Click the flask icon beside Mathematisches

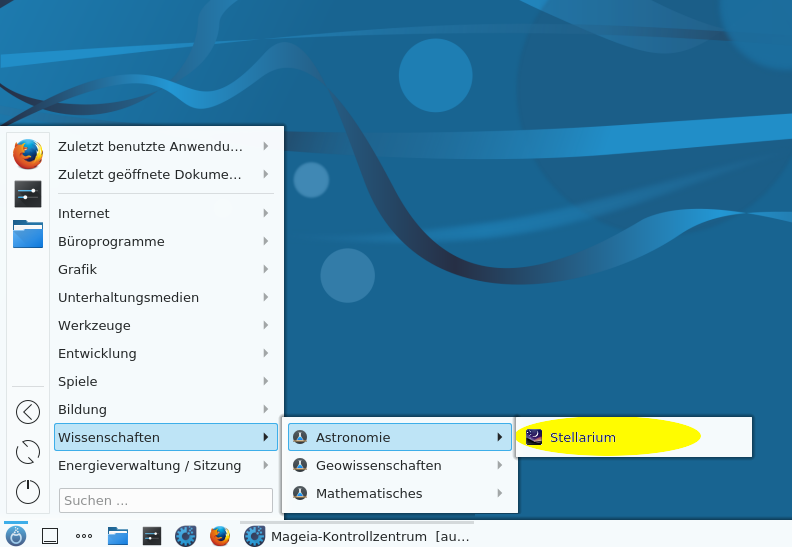coord(300,493)
